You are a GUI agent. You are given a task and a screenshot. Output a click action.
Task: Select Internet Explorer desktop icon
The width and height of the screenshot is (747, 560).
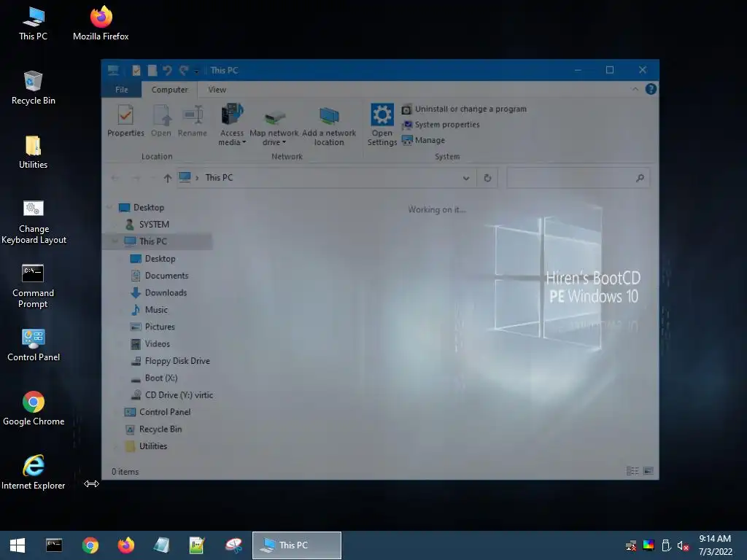(x=34, y=472)
